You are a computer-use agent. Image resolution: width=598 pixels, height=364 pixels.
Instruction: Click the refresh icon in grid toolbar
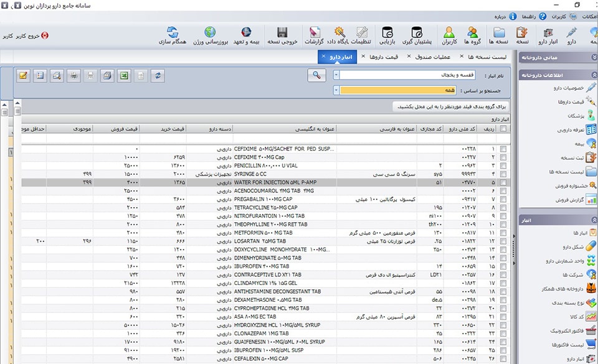click(158, 75)
